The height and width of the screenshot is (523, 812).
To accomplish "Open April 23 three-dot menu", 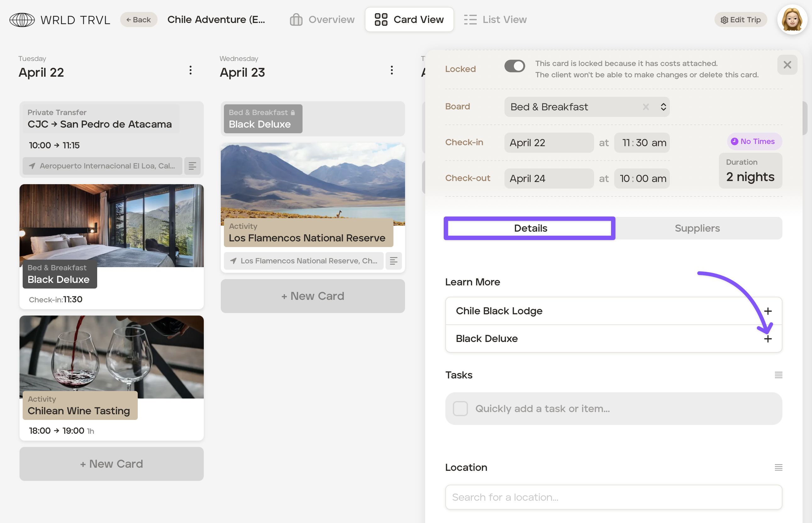I will click(392, 70).
